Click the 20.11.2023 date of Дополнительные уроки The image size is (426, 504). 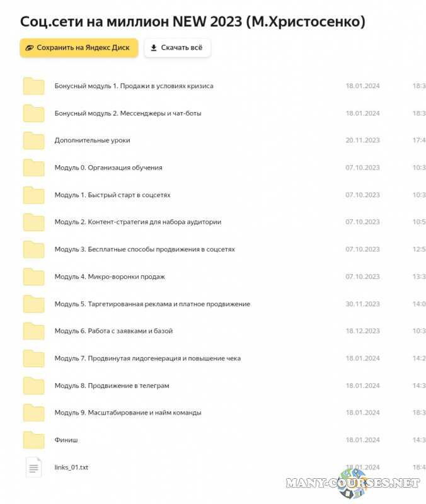362,140
